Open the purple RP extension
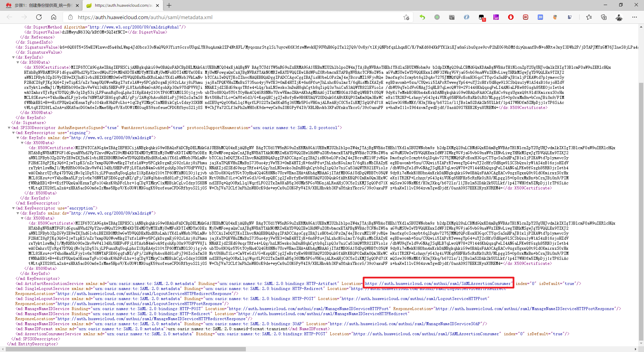The image size is (644, 352). coord(496,17)
